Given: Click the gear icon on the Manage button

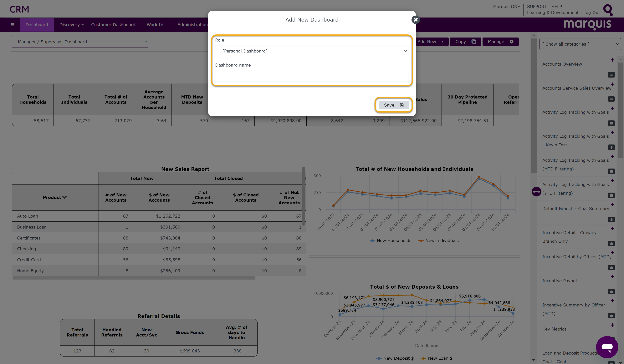Looking at the screenshot, I should (512, 42).
